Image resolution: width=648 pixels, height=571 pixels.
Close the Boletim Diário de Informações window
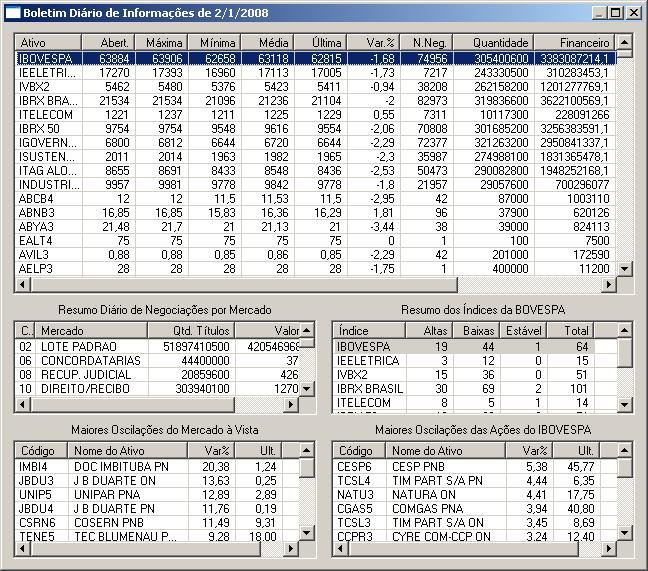(x=633, y=12)
